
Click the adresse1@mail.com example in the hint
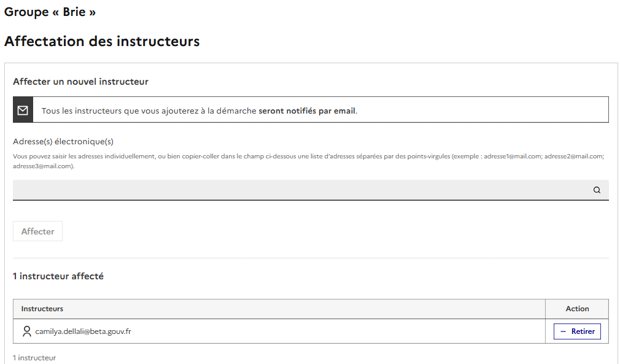(513, 157)
